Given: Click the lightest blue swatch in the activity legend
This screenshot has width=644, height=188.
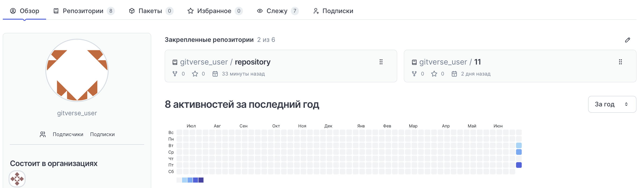Looking at the screenshot, I should coord(184,180).
